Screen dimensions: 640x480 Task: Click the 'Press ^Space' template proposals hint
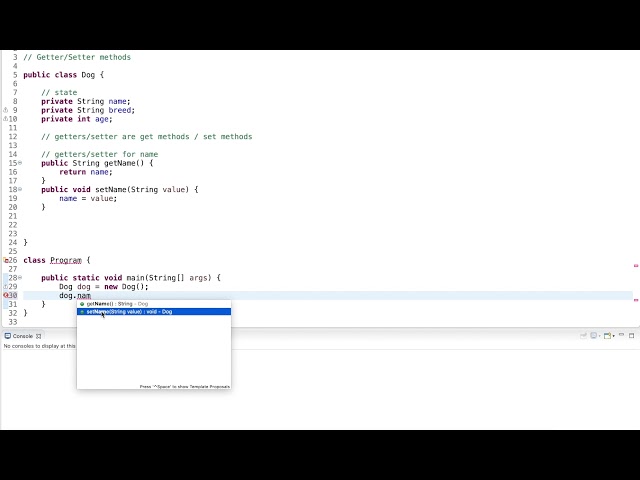pyautogui.click(x=184, y=386)
